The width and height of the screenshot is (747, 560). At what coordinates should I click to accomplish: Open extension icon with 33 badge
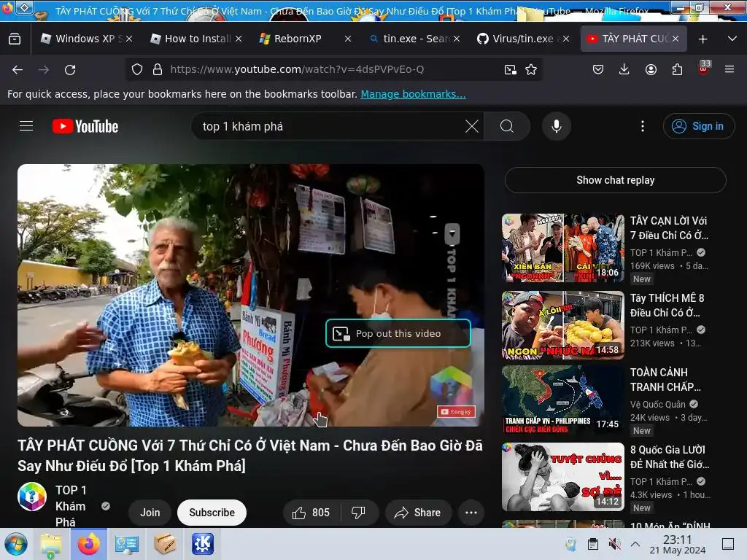704,68
